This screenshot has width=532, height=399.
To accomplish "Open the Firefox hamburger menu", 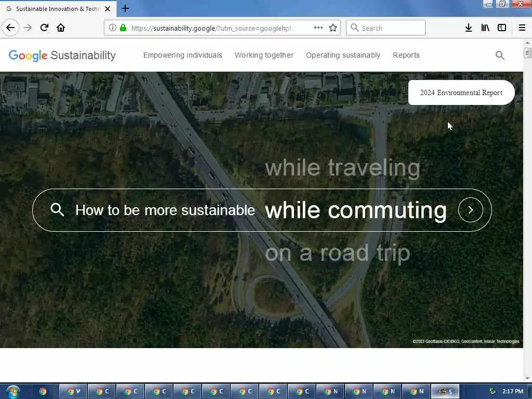I will click(x=522, y=28).
